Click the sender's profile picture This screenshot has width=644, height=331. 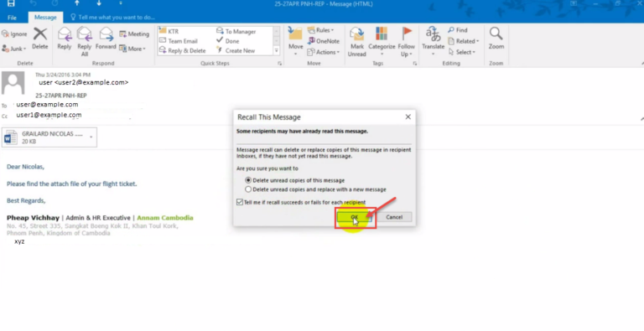click(x=13, y=83)
